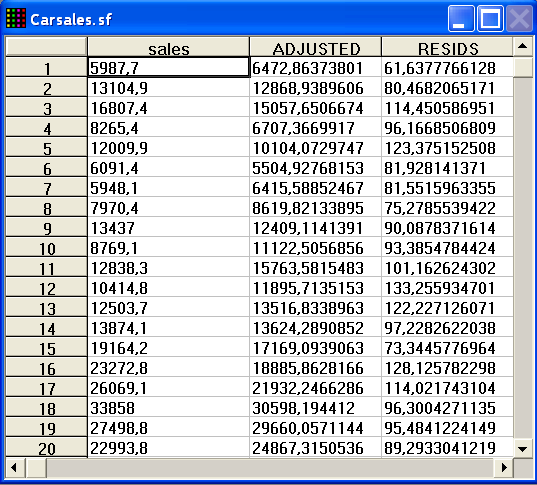Click ADJUSTED cell 30598,194412

[315, 407]
